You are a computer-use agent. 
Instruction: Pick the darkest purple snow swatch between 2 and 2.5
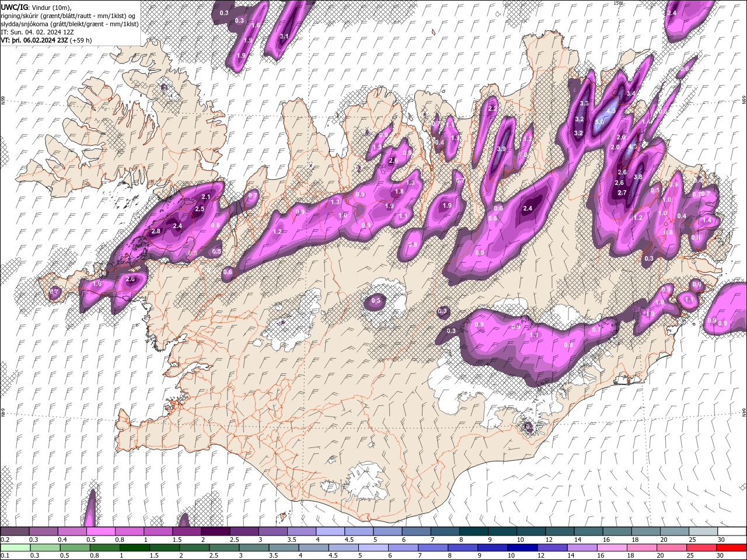(215, 531)
